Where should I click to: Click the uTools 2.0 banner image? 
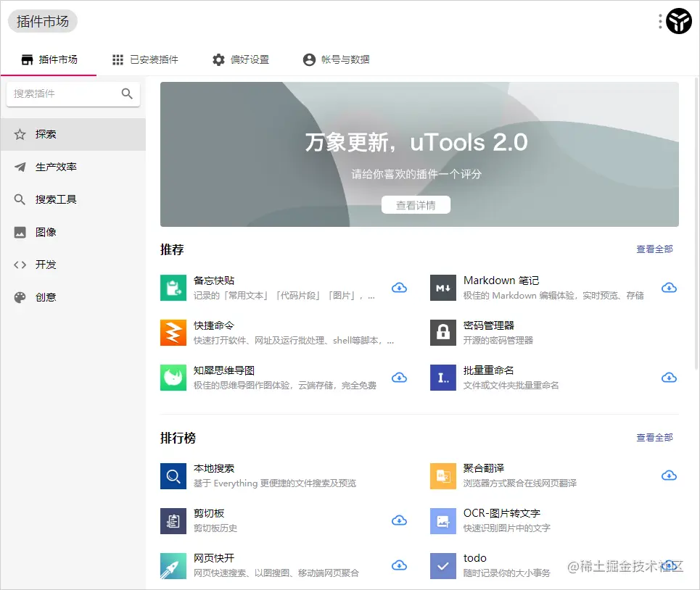click(419, 154)
